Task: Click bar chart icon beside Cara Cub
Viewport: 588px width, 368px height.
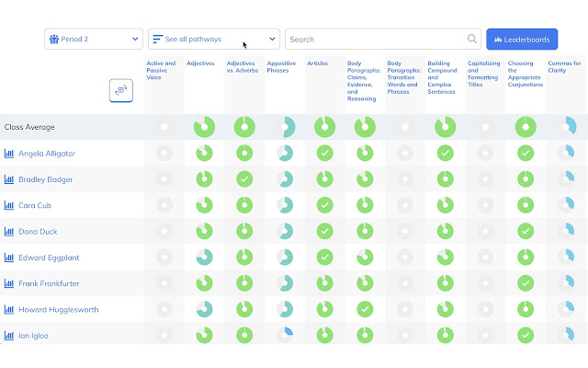Action: pos(9,205)
